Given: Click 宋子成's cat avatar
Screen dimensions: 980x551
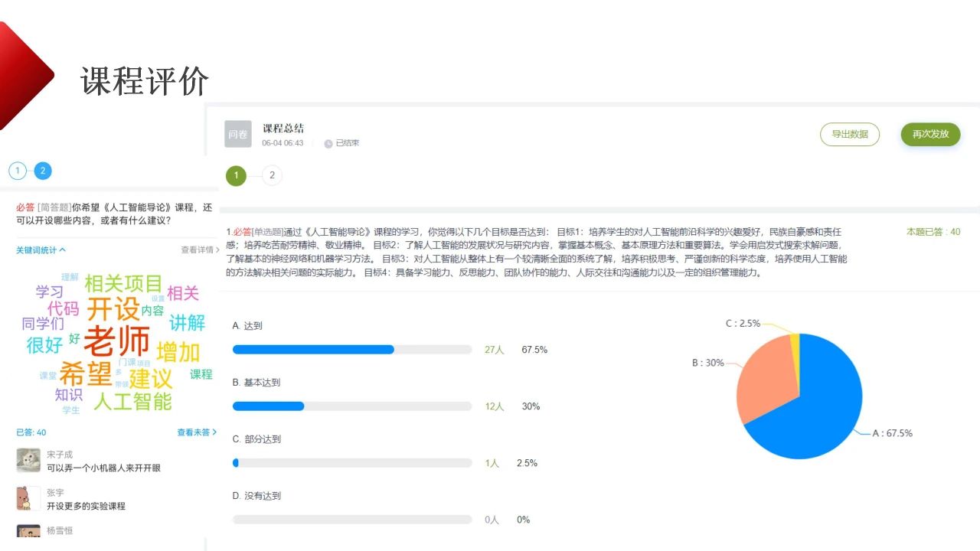Looking at the screenshot, I should 28,460.
